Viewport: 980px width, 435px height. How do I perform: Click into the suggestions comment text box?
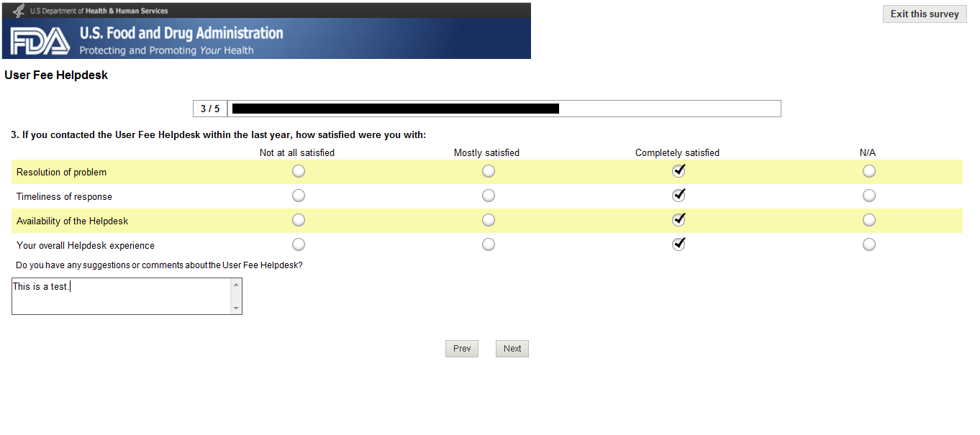pyautogui.click(x=122, y=296)
